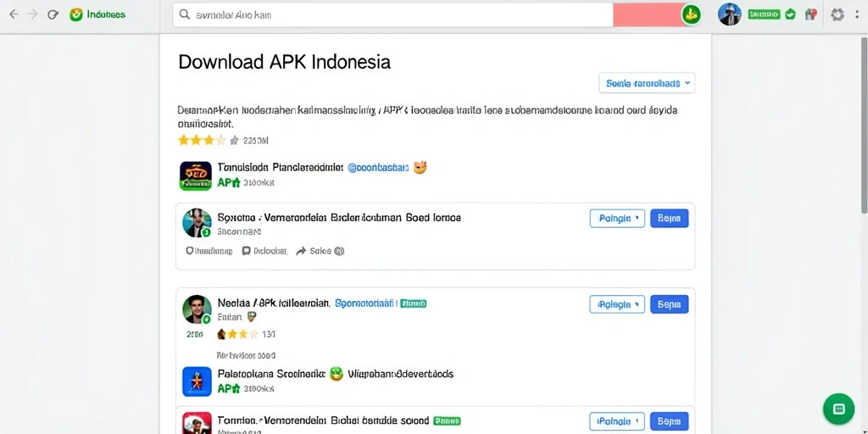Select the star rating under the description
The width and height of the screenshot is (868, 434).
(x=208, y=140)
